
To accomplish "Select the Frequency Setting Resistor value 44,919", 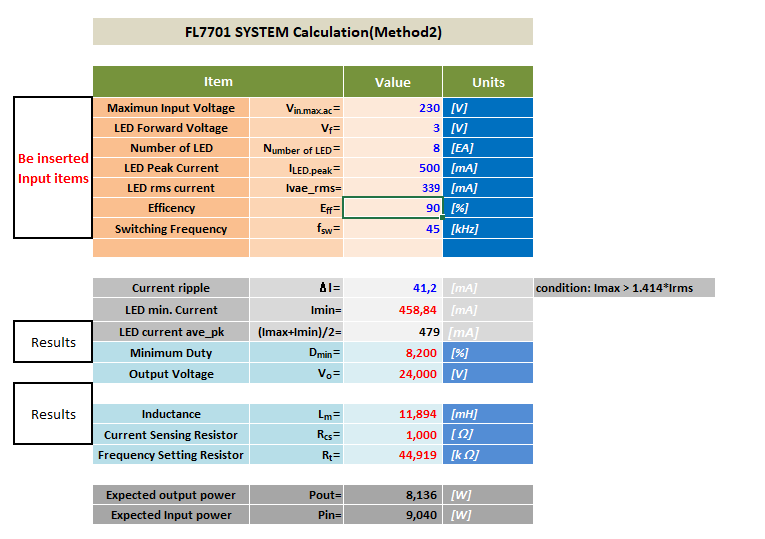I will pyautogui.click(x=393, y=455).
